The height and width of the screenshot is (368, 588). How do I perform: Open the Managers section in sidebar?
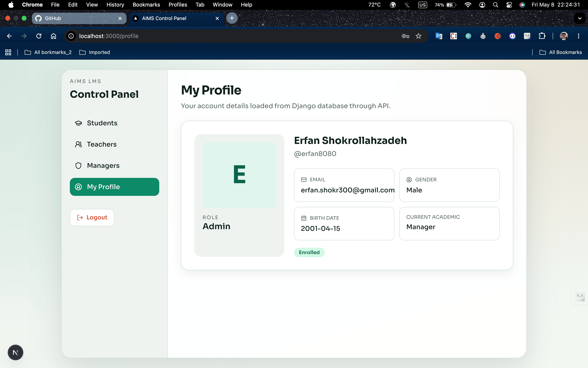(x=115, y=166)
